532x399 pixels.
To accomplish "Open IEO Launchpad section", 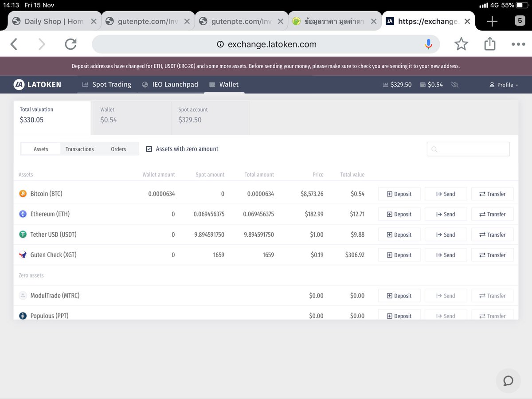I will point(170,84).
